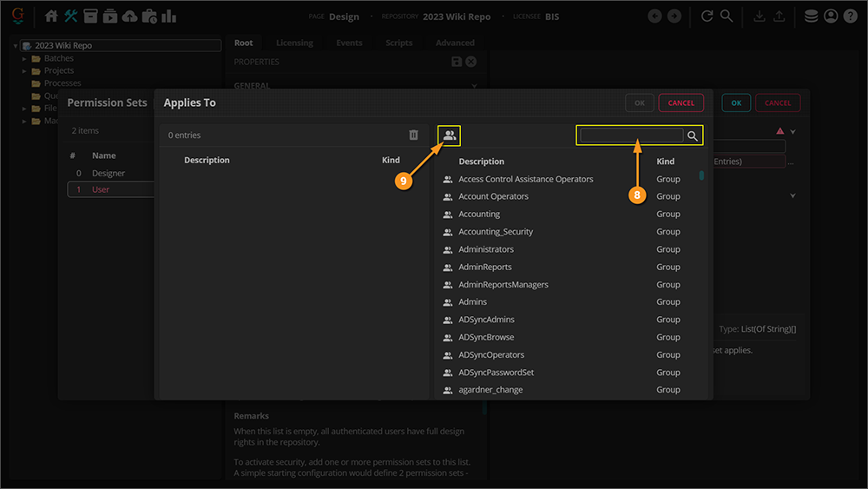The width and height of the screenshot is (868, 489).
Task: Click the Design tools wrench icon
Action: click(71, 17)
